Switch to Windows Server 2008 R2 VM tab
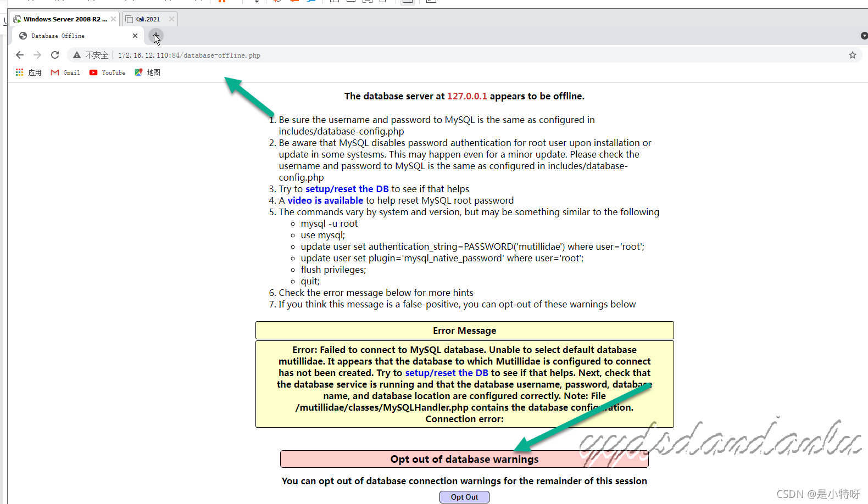 pyautogui.click(x=65, y=19)
